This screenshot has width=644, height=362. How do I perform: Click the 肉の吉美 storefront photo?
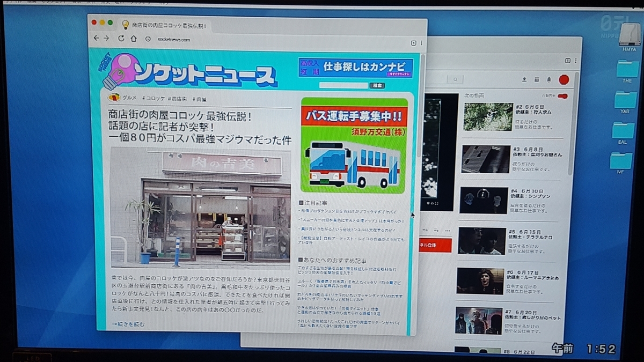[x=201, y=208]
